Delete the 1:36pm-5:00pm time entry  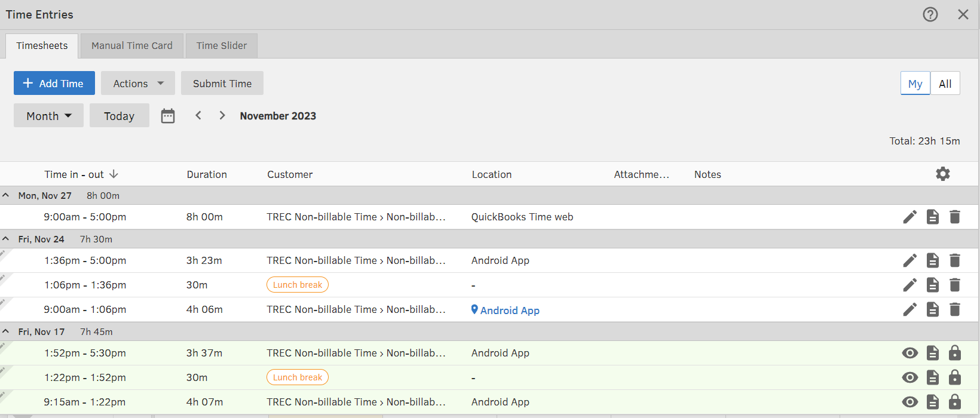tap(955, 260)
